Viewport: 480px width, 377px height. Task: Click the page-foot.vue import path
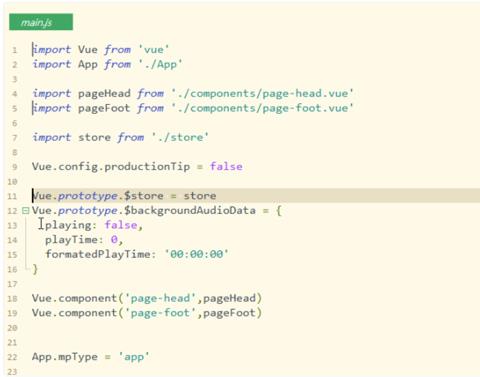pyautogui.click(x=262, y=108)
